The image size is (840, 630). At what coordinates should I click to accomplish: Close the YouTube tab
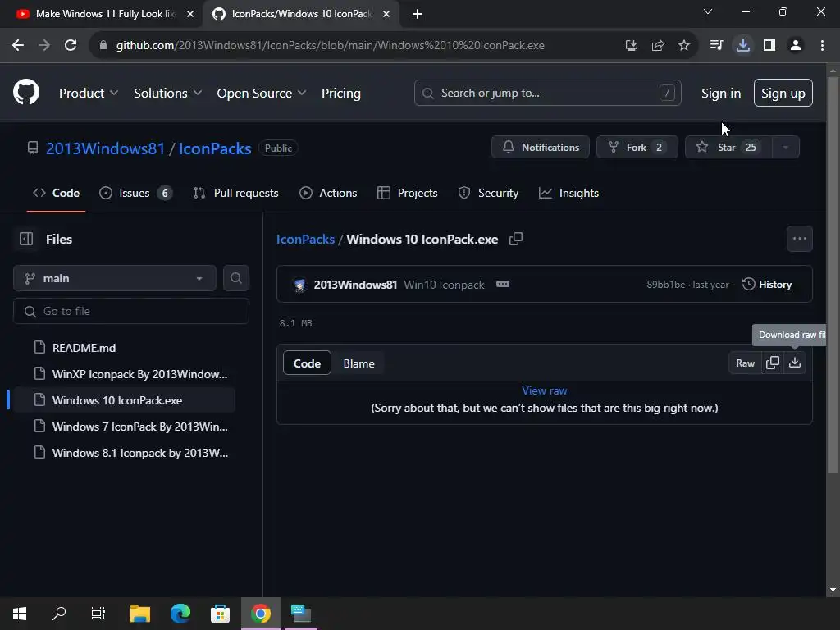[190, 14]
